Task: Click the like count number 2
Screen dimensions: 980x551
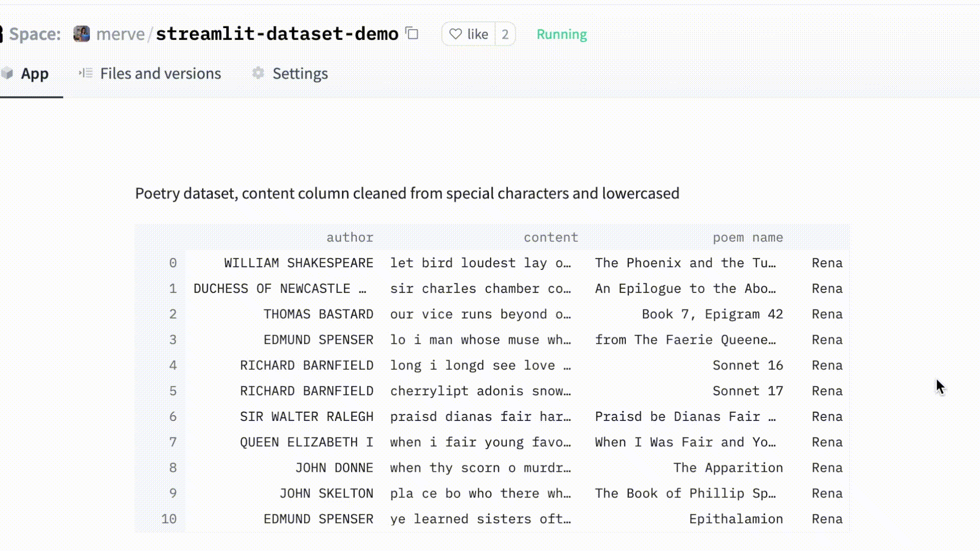Action: coord(505,34)
